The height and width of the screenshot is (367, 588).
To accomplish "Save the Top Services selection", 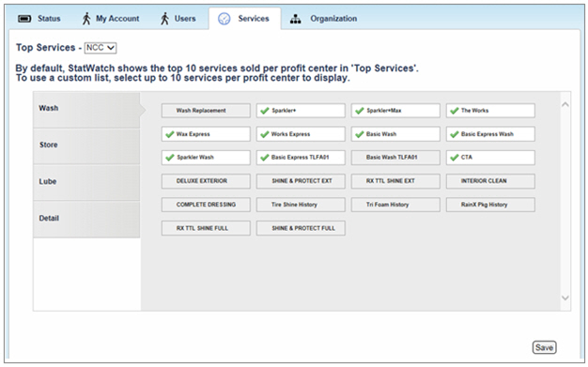I will [x=544, y=347].
